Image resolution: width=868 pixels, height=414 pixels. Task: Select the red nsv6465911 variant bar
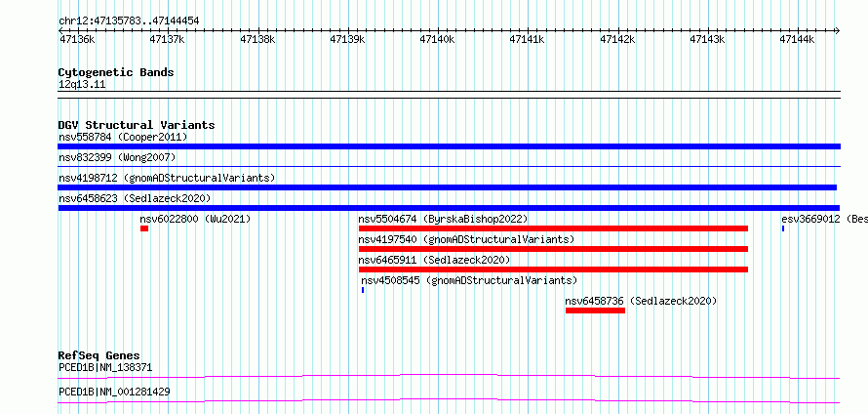click(554, 269)
